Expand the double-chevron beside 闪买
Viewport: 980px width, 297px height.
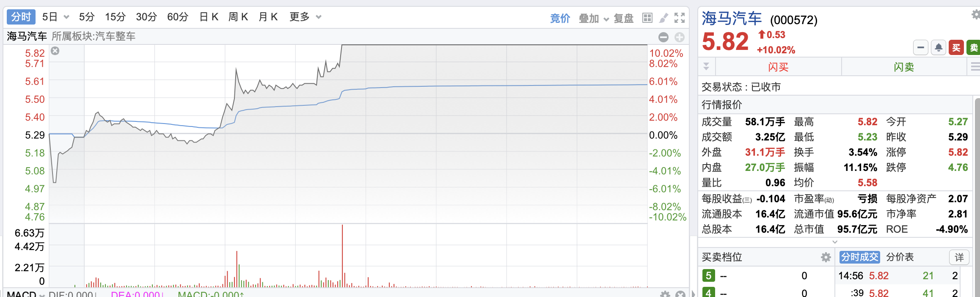click(x=706, y=66)
